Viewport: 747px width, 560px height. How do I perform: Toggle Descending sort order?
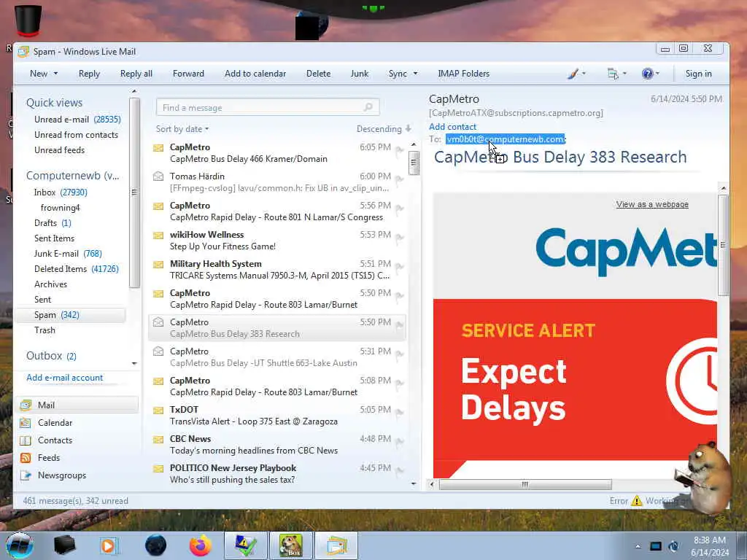[x=384, y=129]
